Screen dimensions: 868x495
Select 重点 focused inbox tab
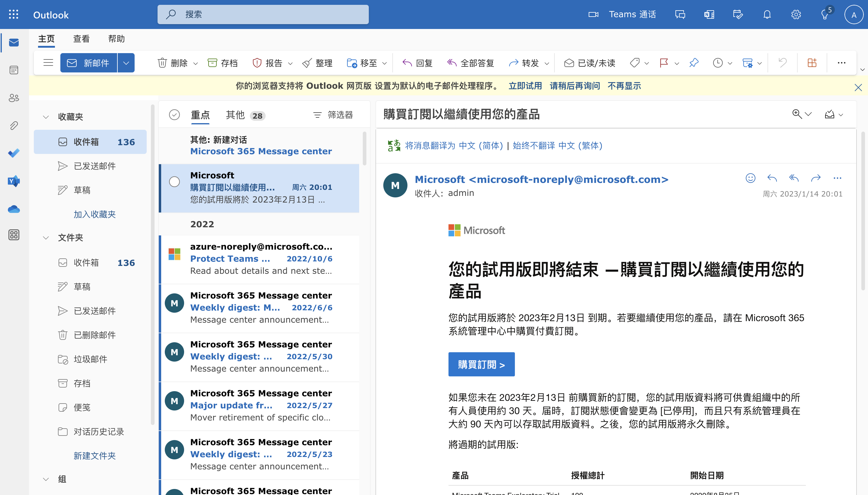click(200, 115)
